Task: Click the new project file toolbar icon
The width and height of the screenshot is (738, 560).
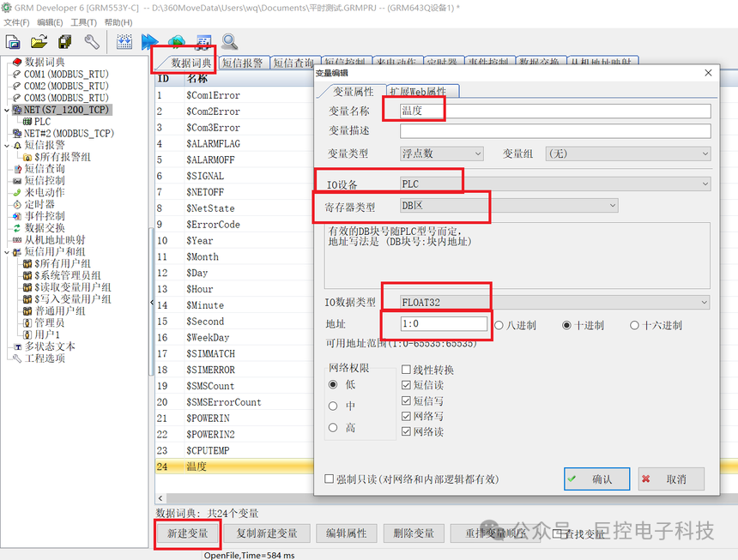Action: [x=13, y=42]
